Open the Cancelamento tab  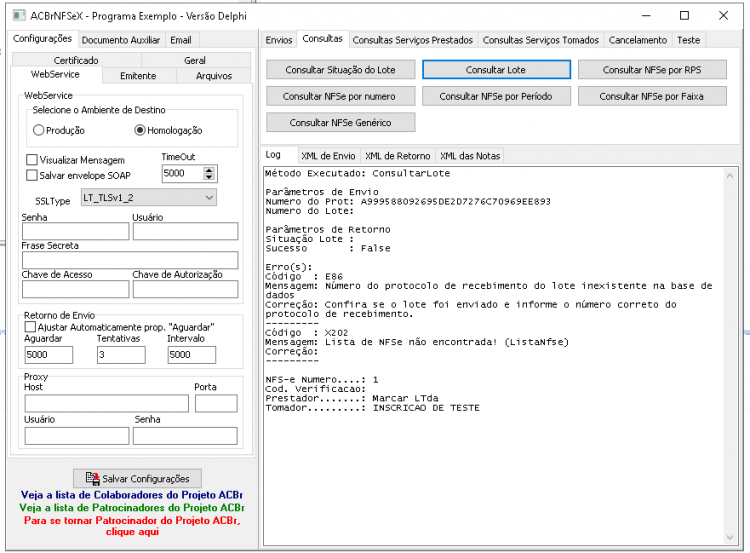pos(638,40)
